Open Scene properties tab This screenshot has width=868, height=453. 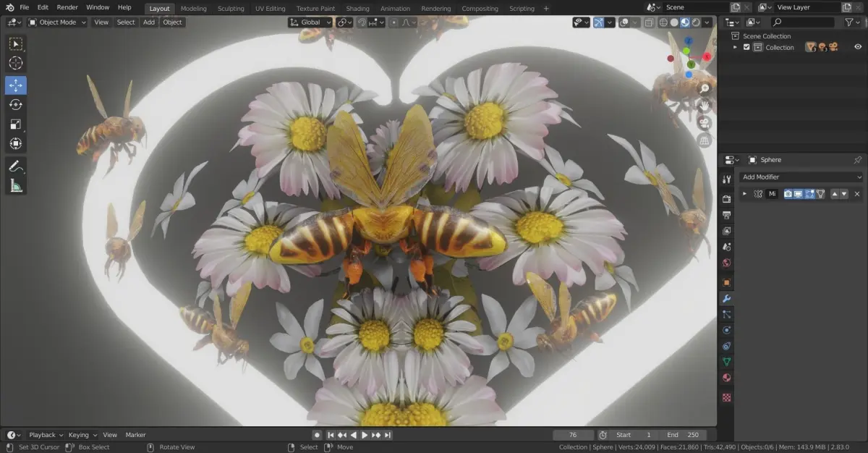point(727,247)
